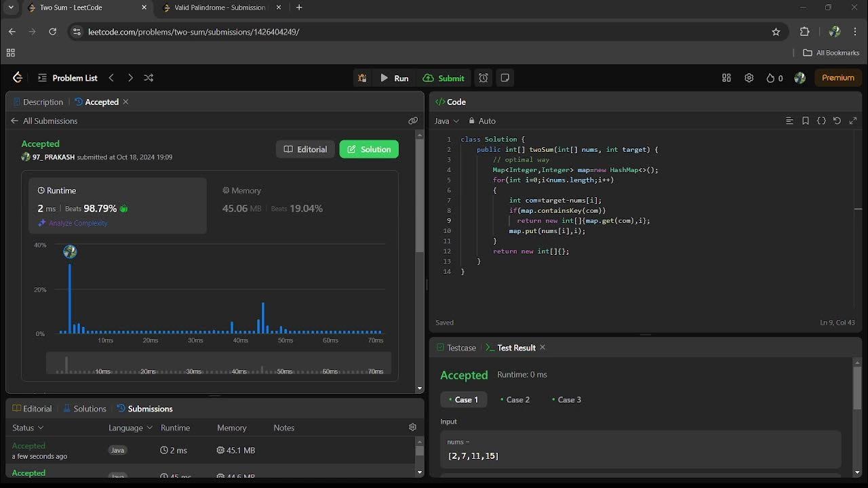Open the lower Editorial tab
Viewport: 868px width, 488px height.
point(32,409)
